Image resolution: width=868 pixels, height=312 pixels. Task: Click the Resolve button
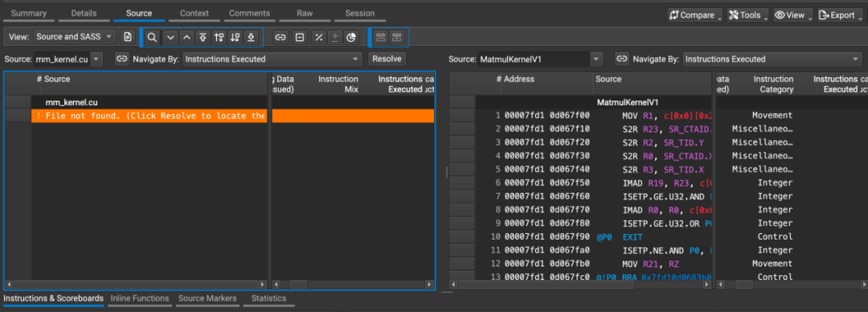[x=387, y=59]
